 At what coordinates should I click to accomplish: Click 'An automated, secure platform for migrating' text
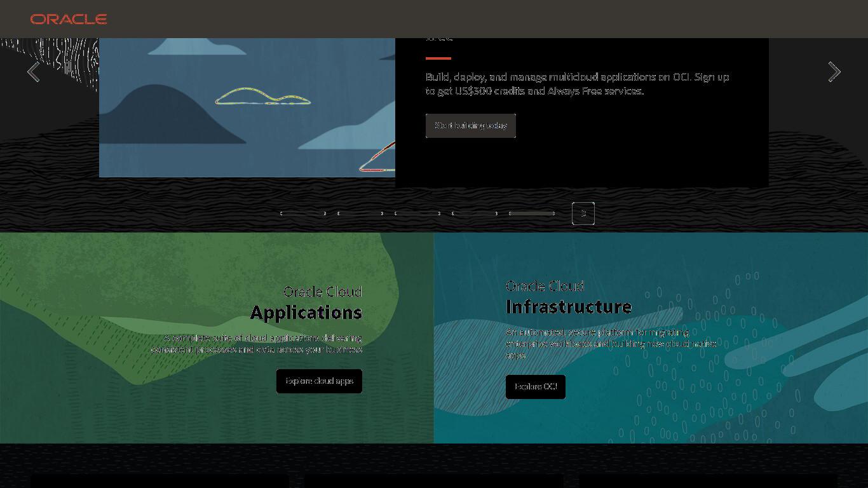(611, 344)
